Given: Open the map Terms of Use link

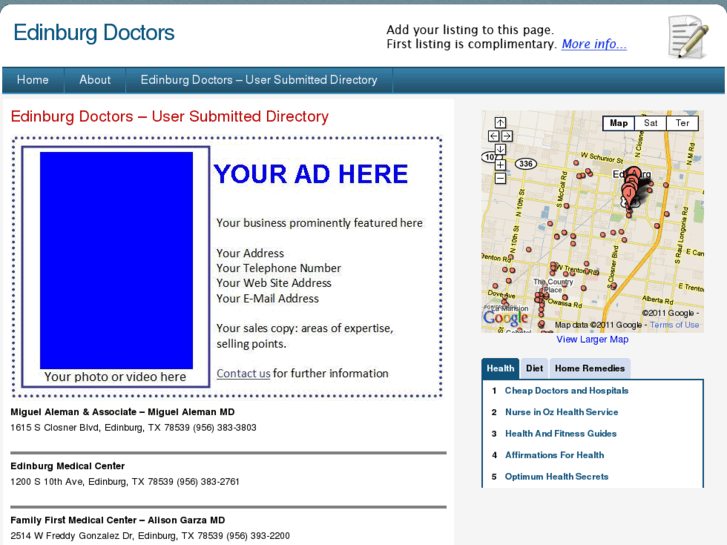Looking at the screenshot, I should coord(675,325).
